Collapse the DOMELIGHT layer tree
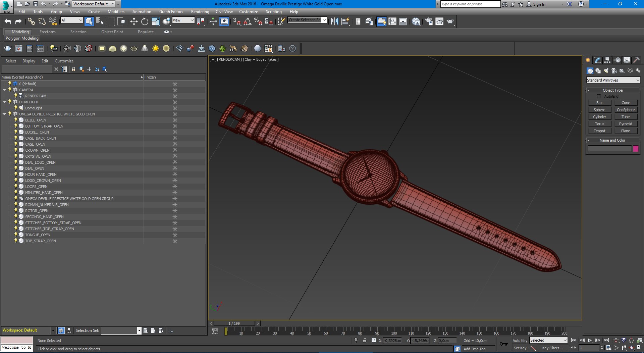 pos(4,102)
